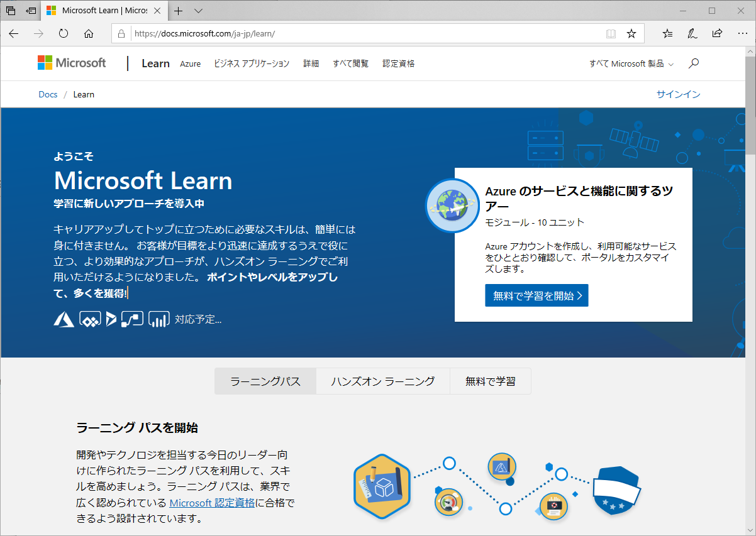Viewport: 756px width, 536px height.
Task: Add page to favorites star icon
Action: [631, 34]
